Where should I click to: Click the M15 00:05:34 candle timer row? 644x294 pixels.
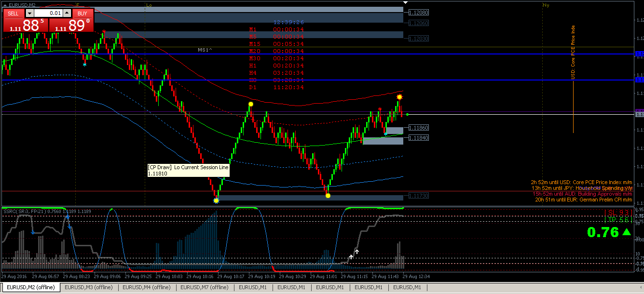[276, 44]
